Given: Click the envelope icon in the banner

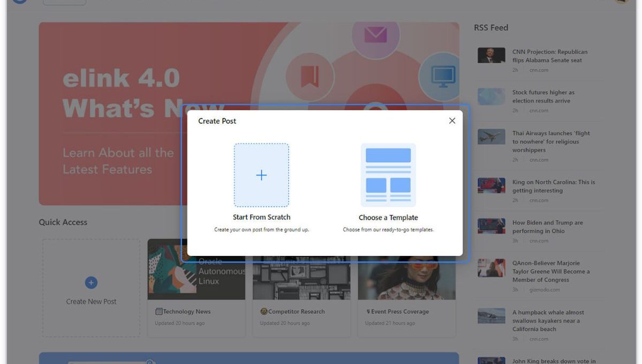Looking at the screenshot, I should point(375,34).
